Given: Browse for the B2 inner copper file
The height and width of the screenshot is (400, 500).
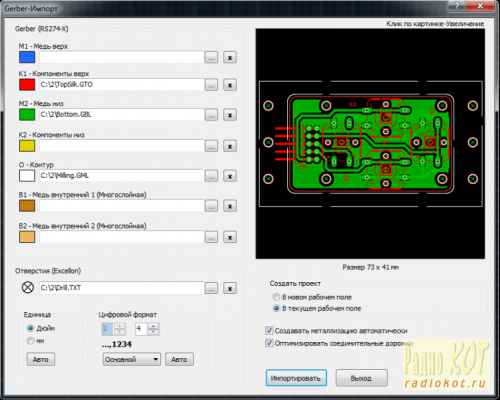Looking at the screenshot, I should (211, 237).
